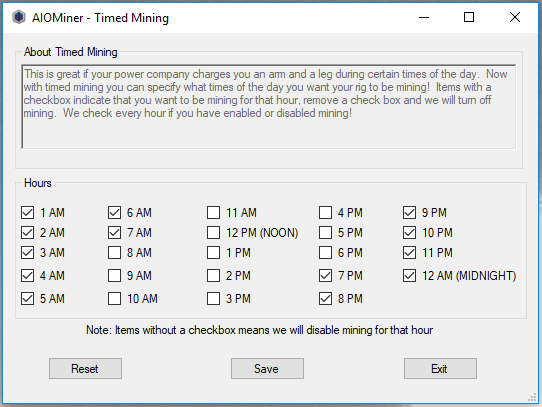Screen dimensions: 542x407
Task: Uncheck the 1 AM checkbox
Action: tap(27, 213)
